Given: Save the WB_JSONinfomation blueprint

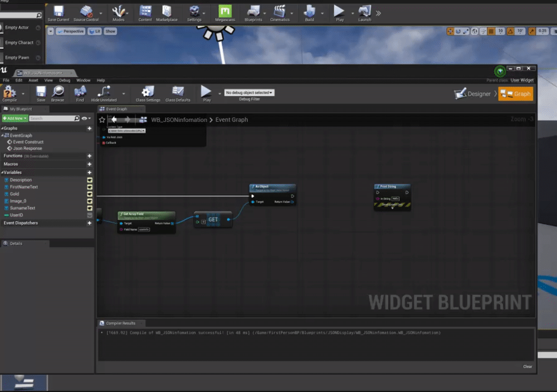Looking at the screenshot, I should [41, 94].
